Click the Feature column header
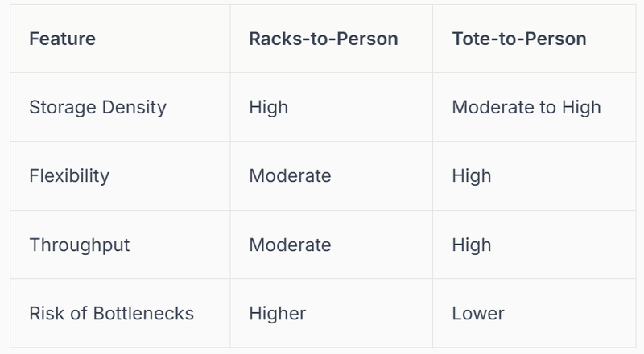 62,39
